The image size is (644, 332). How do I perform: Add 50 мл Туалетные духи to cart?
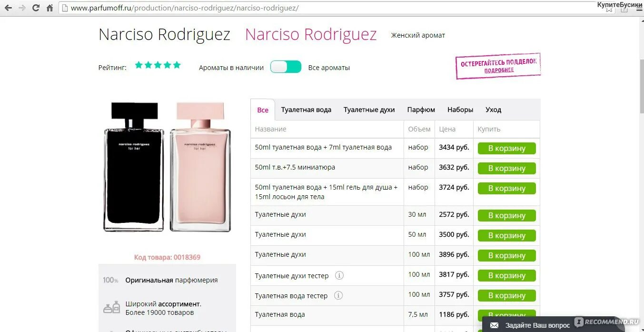pyautogui.click(x=507, y=236)
